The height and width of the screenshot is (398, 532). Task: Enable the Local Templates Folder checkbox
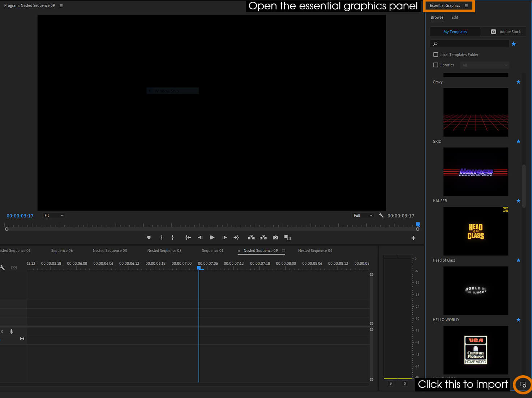pyautogui.click(x=436, y=55)
